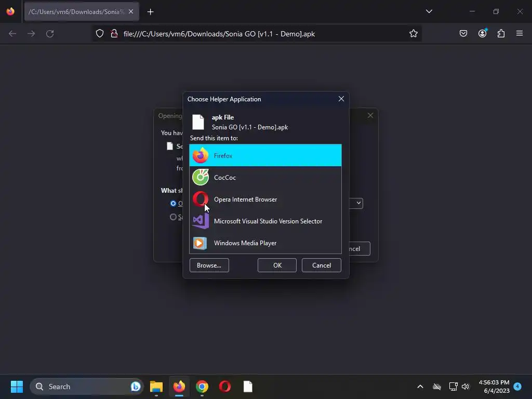
Task: Open network settings tray icon
Action: [x=453, y=387]
